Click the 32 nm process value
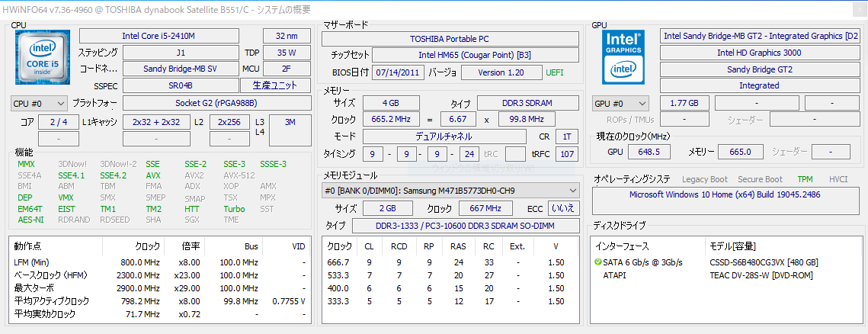The image size is (868, 334). (x=288, y=36)
